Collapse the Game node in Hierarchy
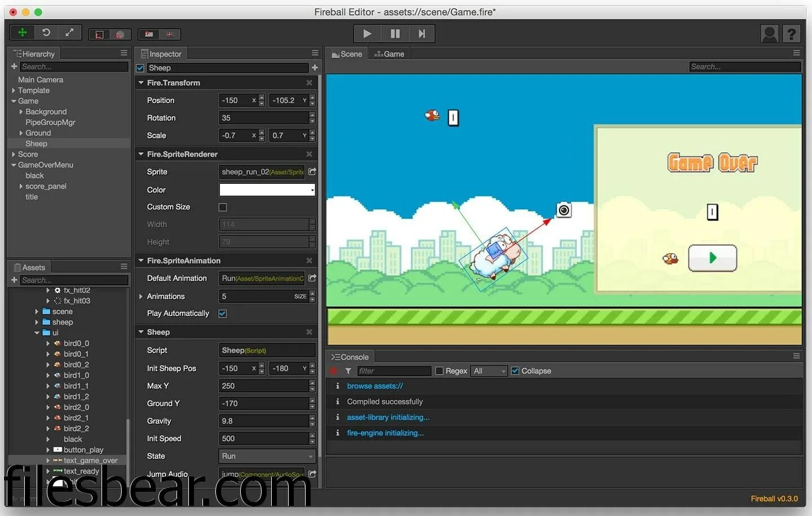 14,101
